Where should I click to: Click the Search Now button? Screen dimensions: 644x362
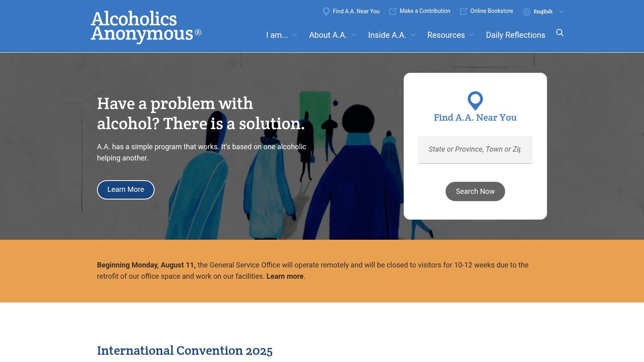tap(475, 191)
